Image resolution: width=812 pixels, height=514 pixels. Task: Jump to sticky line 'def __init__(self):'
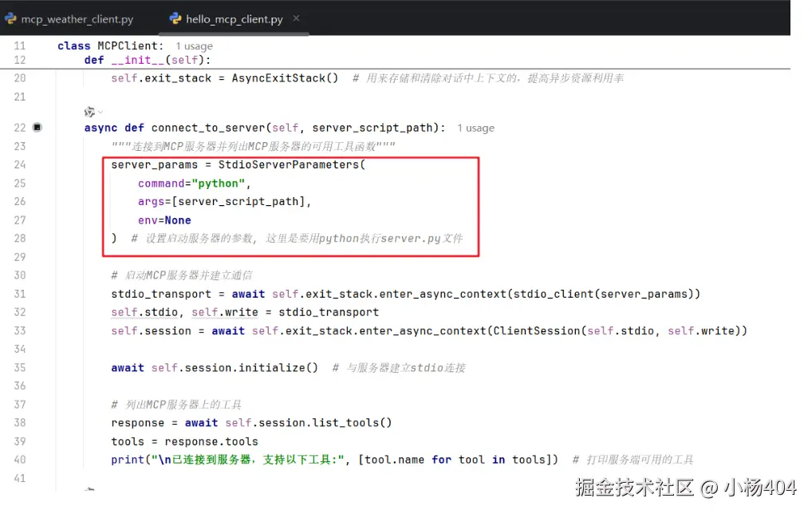[148, 60]
